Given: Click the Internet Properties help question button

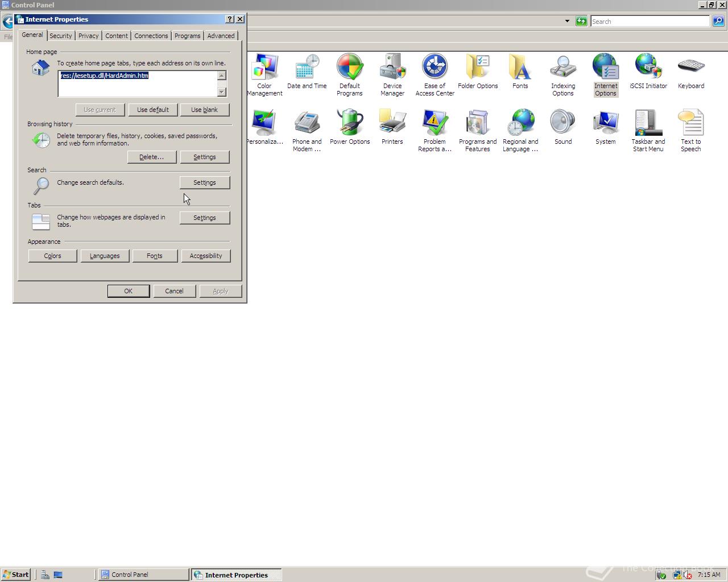Looking at the screenshot, I should pyautogui.click(x=230, y=19).
